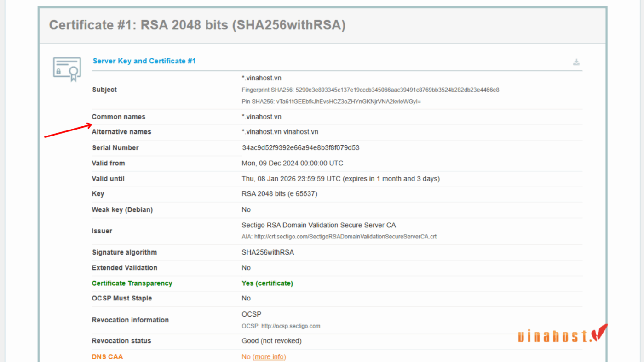Click the Yes (certificate) transparency value
644x362 pixels.
(x=267, y=283)
